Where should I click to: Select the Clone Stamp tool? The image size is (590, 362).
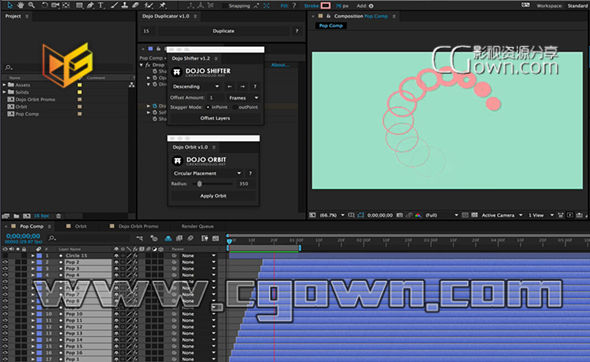(125, 5)
